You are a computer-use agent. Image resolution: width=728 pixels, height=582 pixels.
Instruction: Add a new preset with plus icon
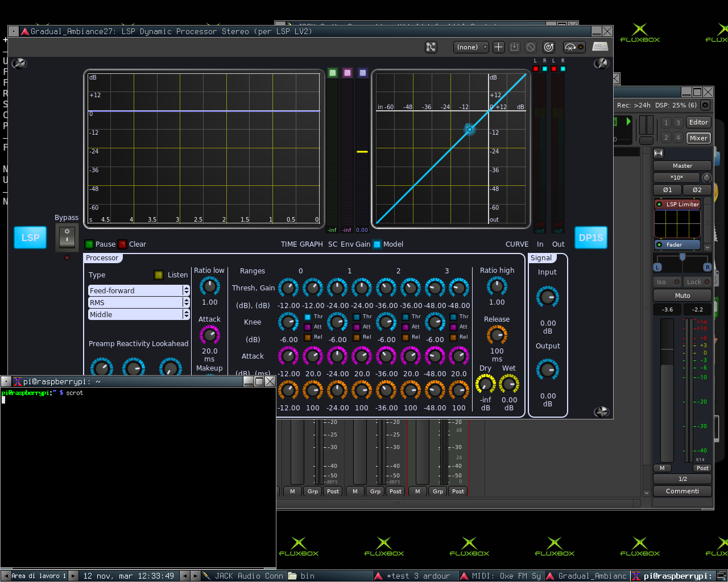click(498, 47)
